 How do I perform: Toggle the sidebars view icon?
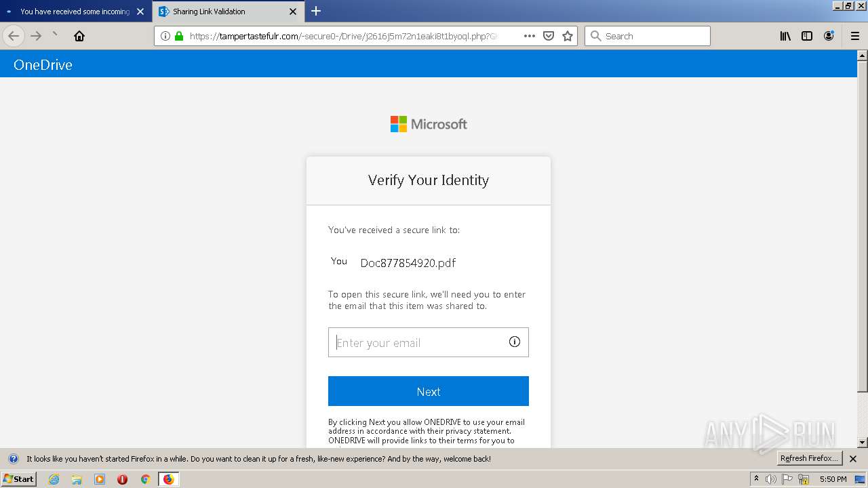(x=807, y=36)
